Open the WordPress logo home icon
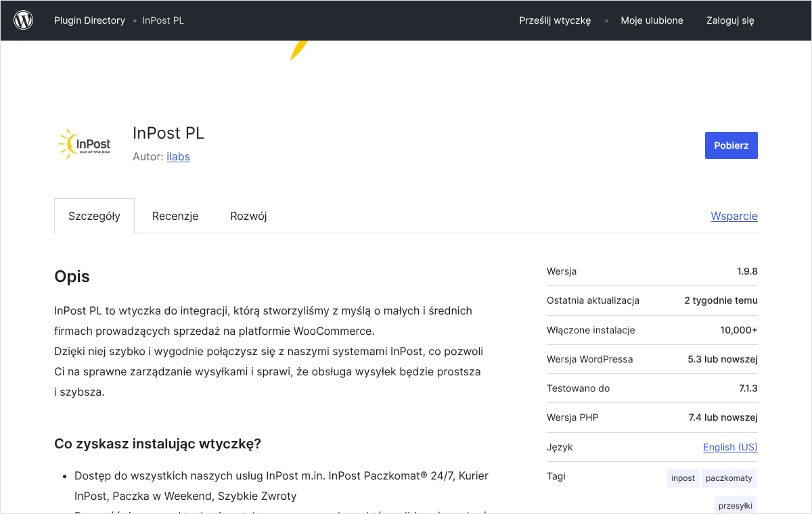This screenshot has height=514, width=812. [24, 20]
